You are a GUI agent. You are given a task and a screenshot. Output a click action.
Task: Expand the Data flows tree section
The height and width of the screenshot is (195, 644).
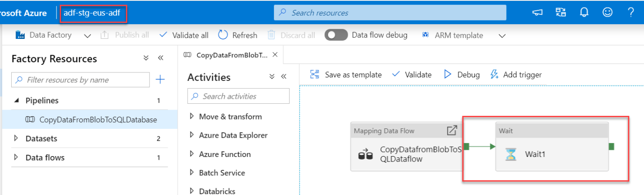pyautogui.click(x=17, y=157)
